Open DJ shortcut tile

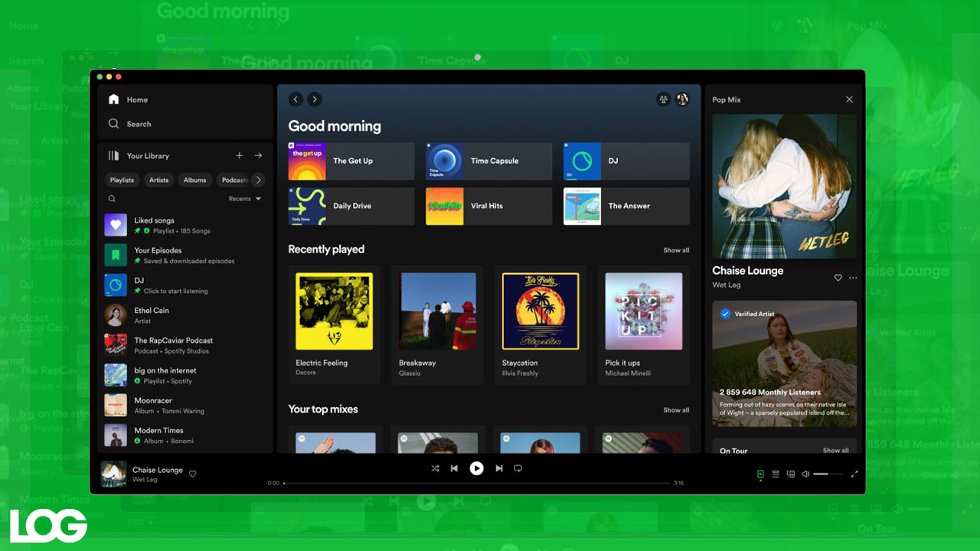click(627, 161)
